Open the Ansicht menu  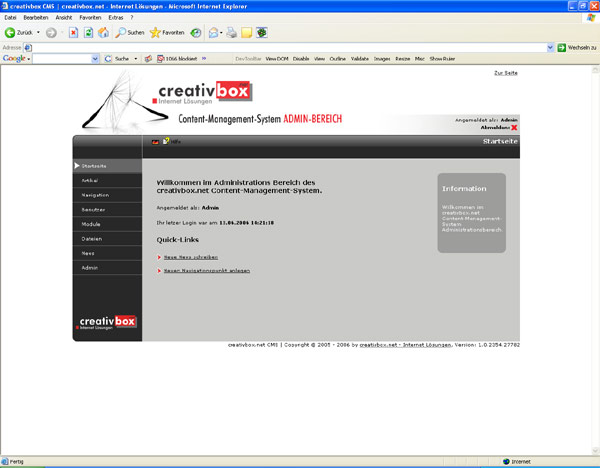[64, 18]
